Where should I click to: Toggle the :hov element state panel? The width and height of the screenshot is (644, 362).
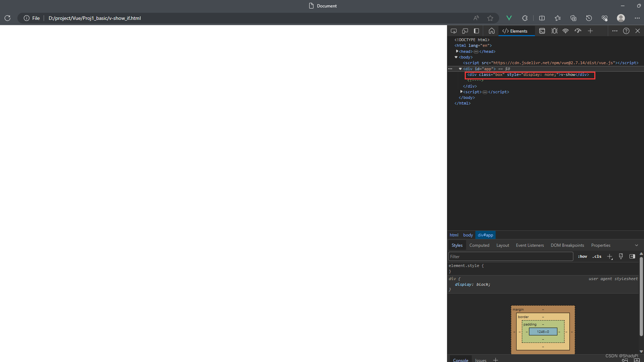[583, 256]
